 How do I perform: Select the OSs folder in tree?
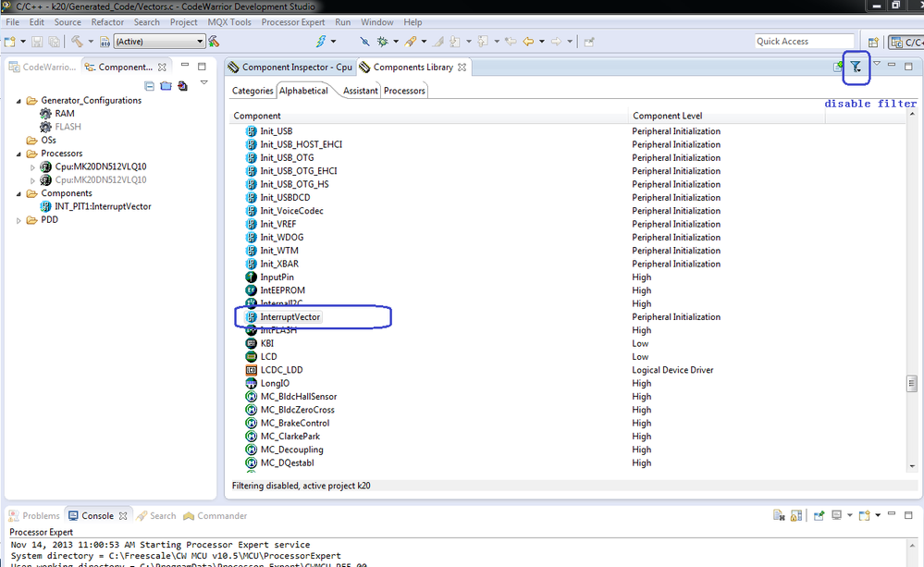48,141
